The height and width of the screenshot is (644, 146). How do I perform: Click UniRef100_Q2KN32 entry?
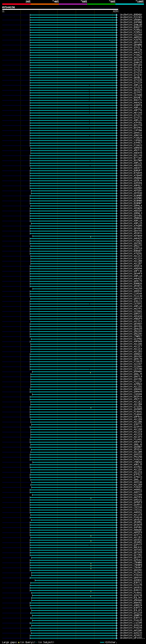click(131, 580)
